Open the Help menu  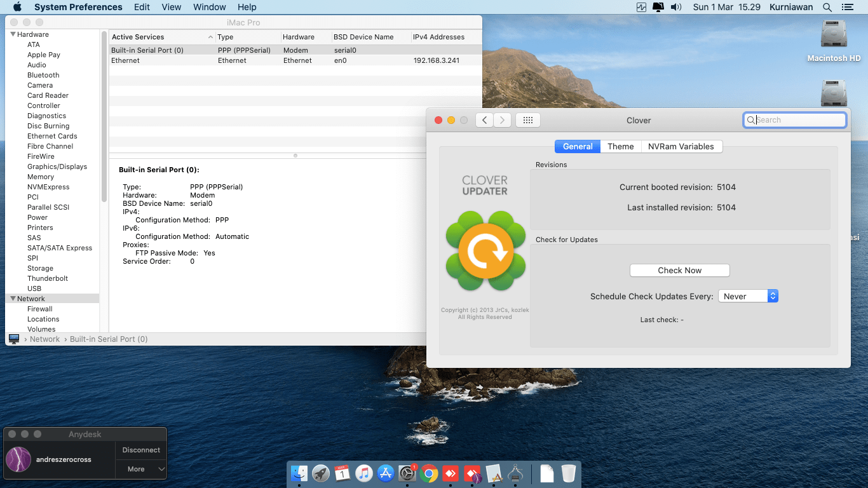247,7
